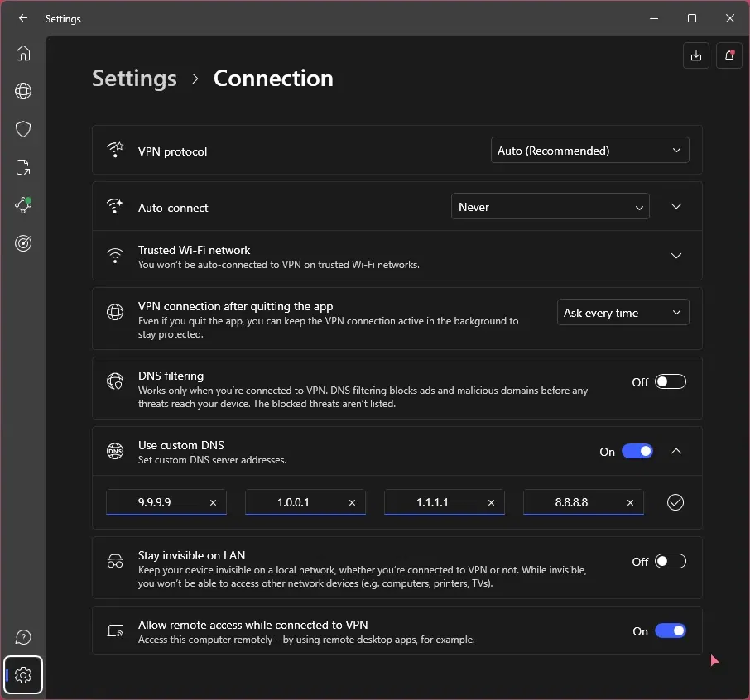Click the download updates icon button
The width and height of the screenshot is (750, 700).
pos(696,55)
